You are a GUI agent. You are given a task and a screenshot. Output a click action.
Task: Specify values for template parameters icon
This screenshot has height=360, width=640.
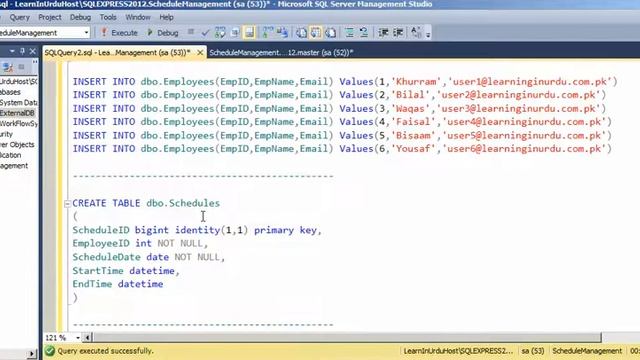(416, 33)
